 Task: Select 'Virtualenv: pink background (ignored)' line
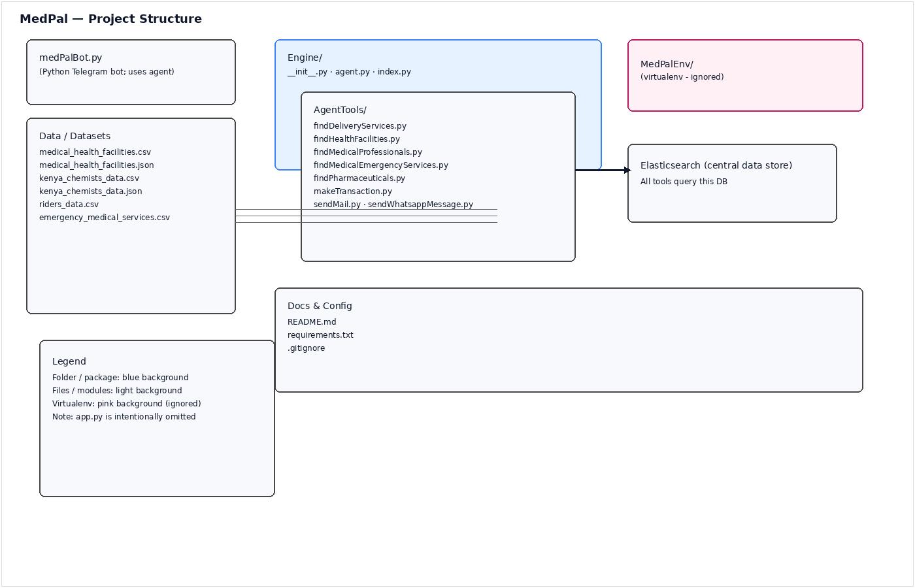127,404
